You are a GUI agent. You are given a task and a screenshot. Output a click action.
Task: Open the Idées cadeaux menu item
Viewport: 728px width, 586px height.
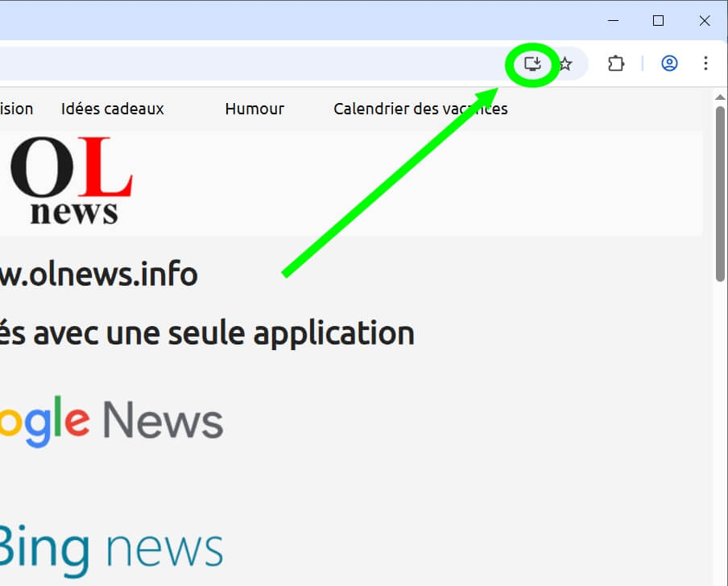tap(112, 109)
